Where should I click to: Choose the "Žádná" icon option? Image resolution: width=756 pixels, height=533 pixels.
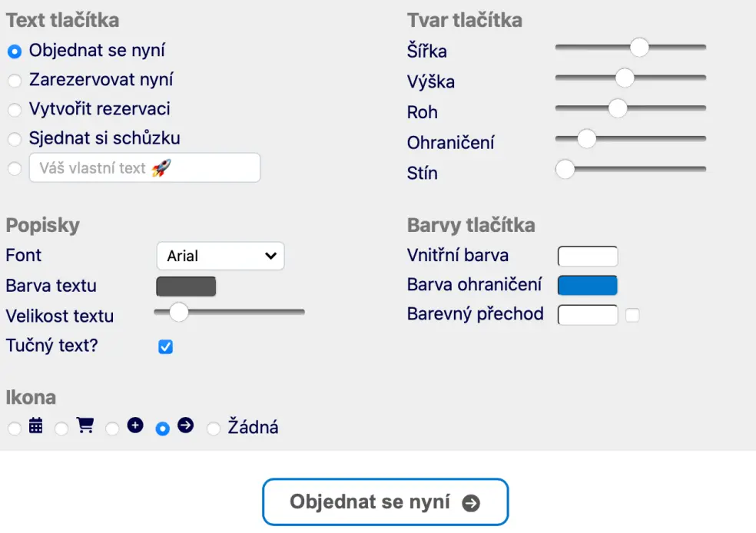tap(214, 429)
